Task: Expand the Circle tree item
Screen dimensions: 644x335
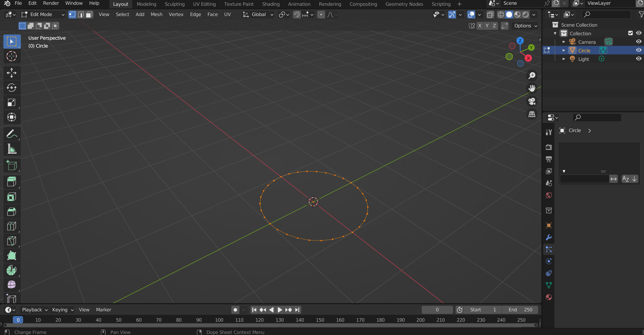Action: pyautogui.click(x=564, y=50)
